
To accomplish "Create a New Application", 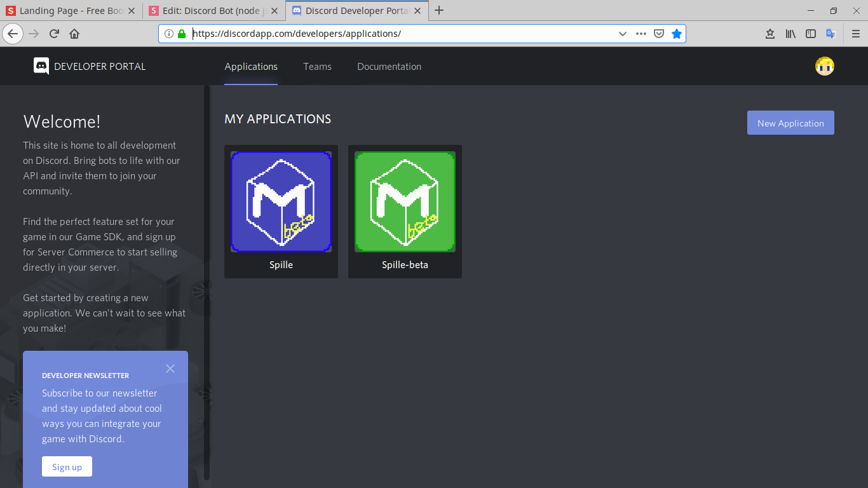I will (x=790, y=123).
